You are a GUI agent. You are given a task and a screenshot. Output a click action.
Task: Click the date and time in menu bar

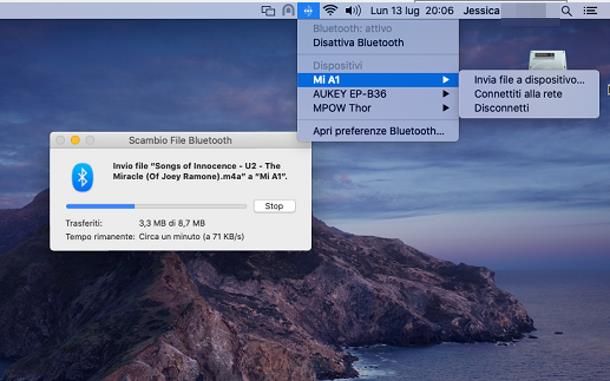pos(412,11)
